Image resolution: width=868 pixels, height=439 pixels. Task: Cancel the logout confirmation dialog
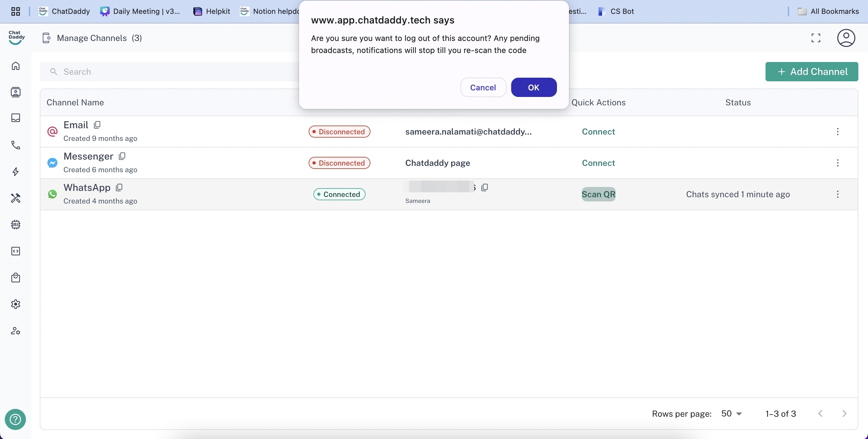[x=483, y=88]
